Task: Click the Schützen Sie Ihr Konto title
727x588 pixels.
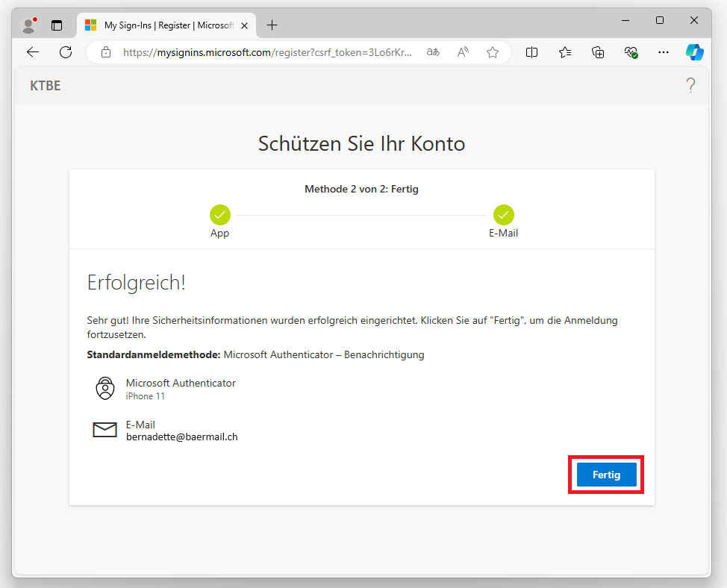Action: click(362, 143)
